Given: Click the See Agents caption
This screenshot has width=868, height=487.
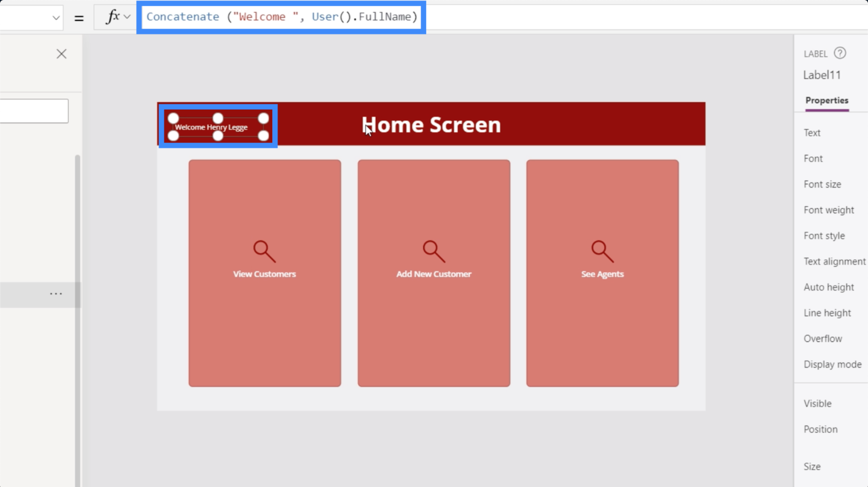Looking at the screenshot, I should point(602,274).
